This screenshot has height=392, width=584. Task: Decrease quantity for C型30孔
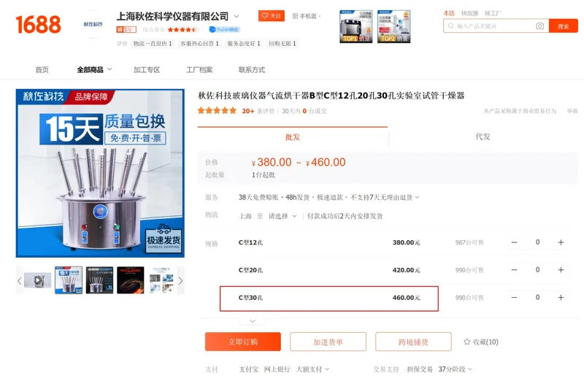pos(514,297)
